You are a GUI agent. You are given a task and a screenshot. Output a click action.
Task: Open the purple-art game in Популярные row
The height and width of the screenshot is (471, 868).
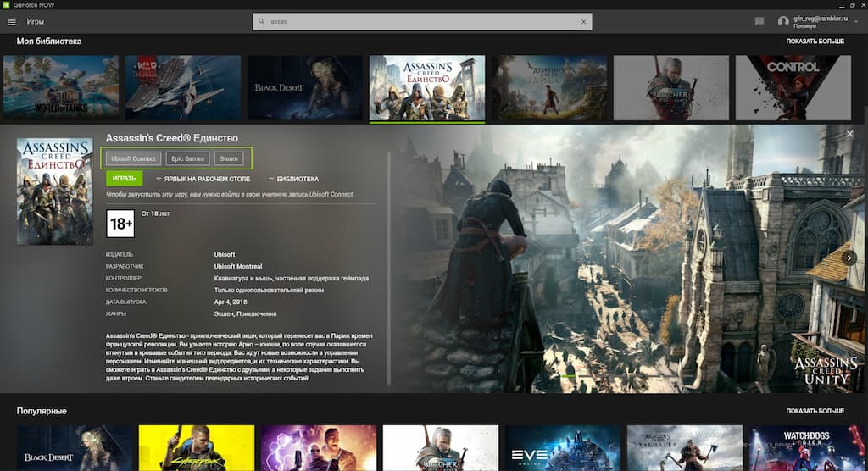[319, 448]
